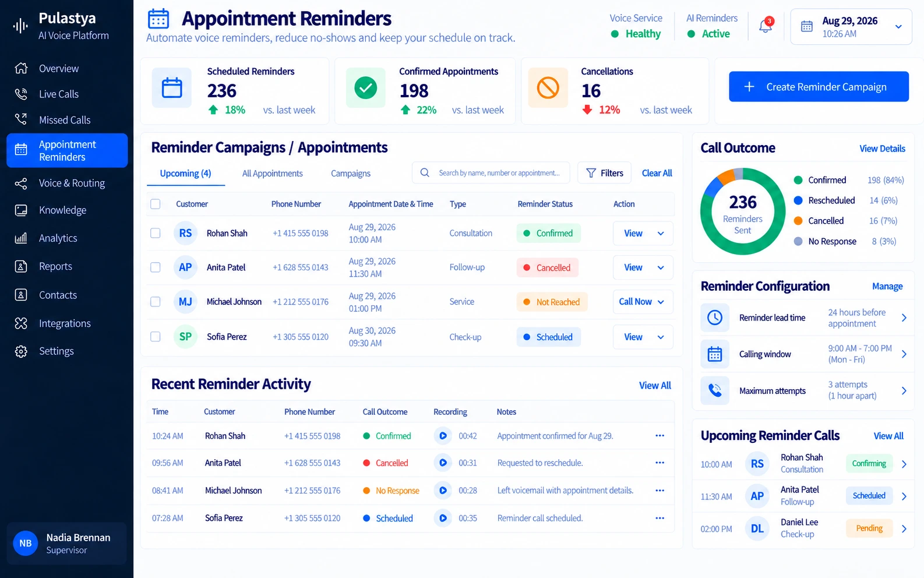Open Voice & Routing share icon
The width and height of the screenshot is (924, 578).
[x=21, y=184]
